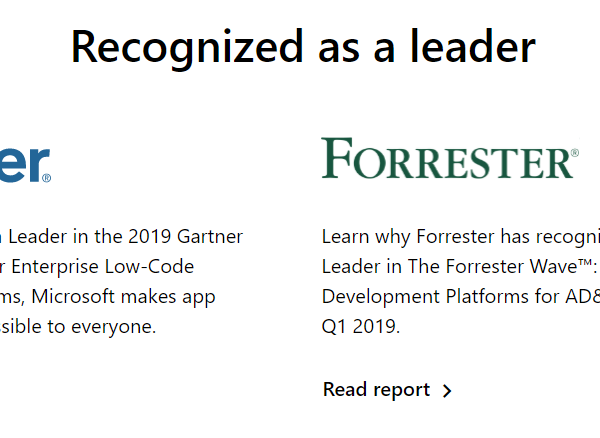Screen dimensions: 600x438
Task: Click the text ending to everyone.
Action: tap(78, 327)
